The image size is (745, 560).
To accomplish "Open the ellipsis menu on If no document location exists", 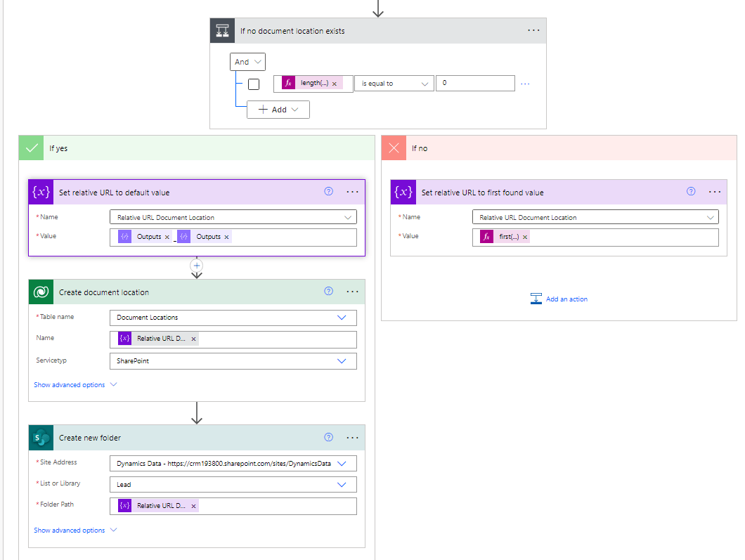I will tap(533, 30).
